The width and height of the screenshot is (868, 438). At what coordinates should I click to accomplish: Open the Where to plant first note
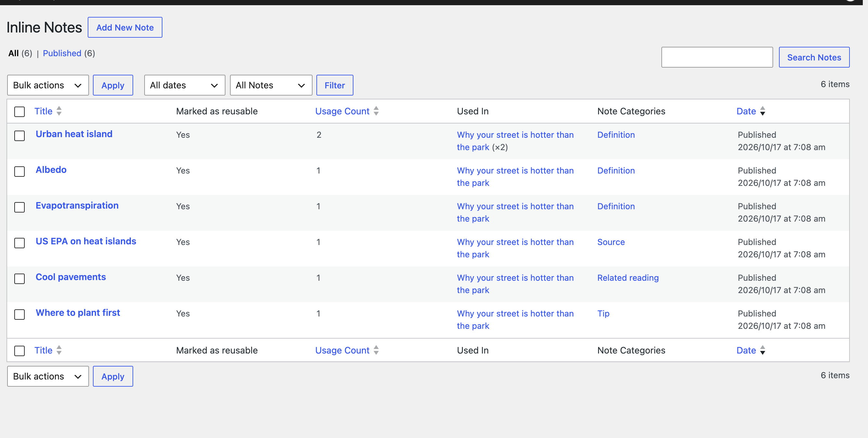[78, 313]
